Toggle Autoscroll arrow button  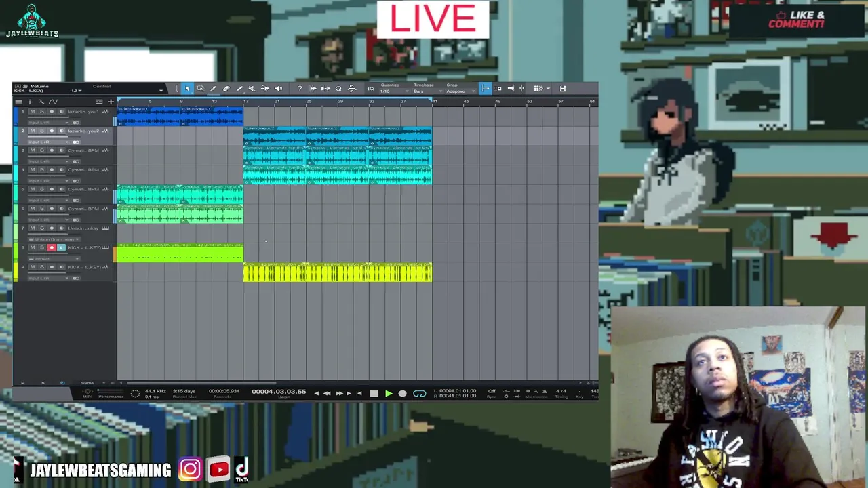tap(511, 89)
